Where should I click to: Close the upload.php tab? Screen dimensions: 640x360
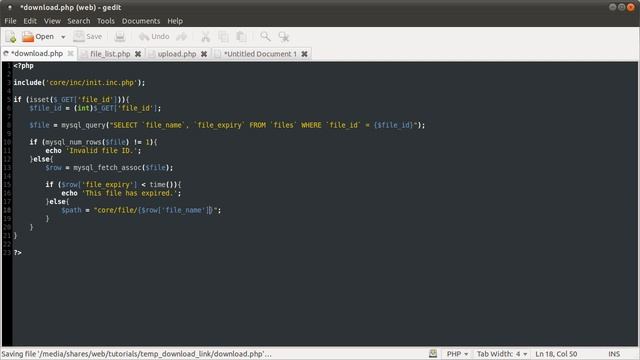204,54
